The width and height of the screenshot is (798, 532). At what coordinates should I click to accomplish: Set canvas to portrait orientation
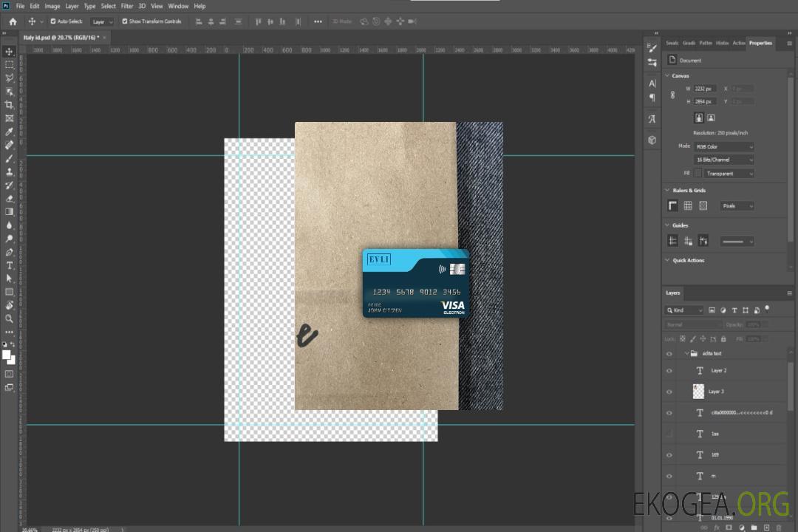point(699,118)
